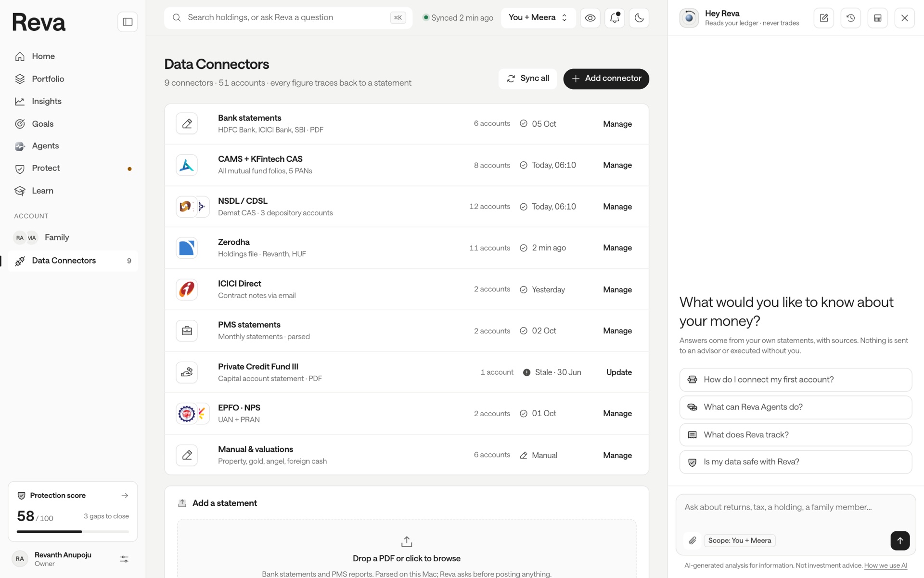Screen dimensions: 924x578
Task: Manage the CAMS + KFintech CAS connector
Action: [x=617, y=165]
